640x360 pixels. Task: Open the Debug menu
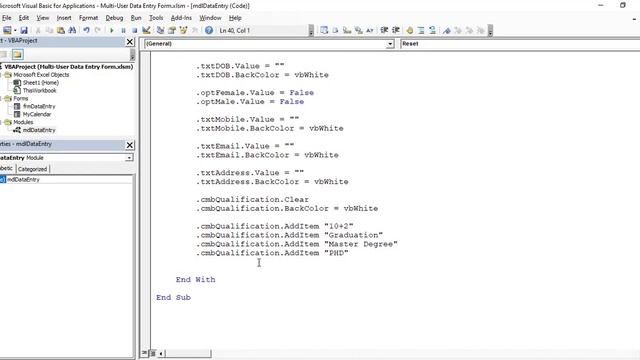pos(114,18)
